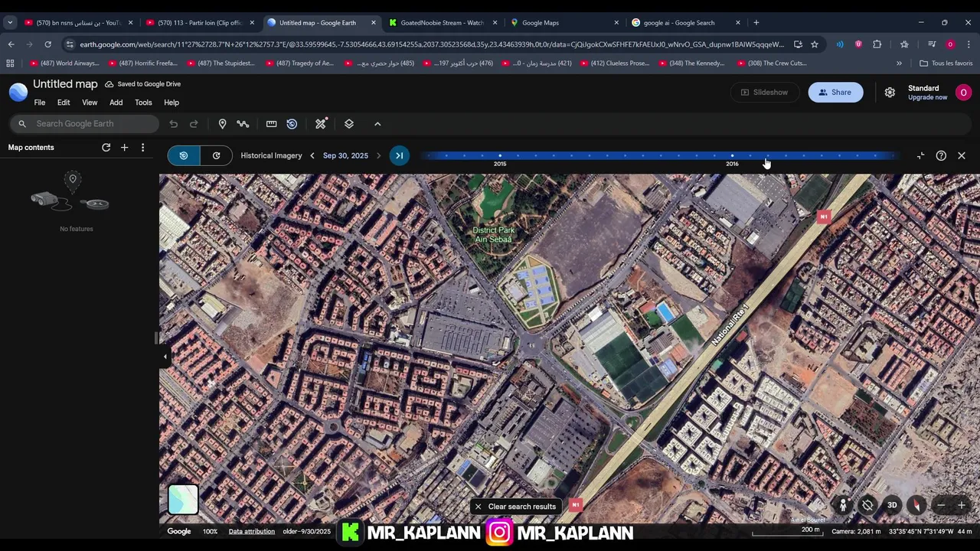Activate Street View pegman
The width and height of the screenshot is (980, 551).
[x=843, y=505]
